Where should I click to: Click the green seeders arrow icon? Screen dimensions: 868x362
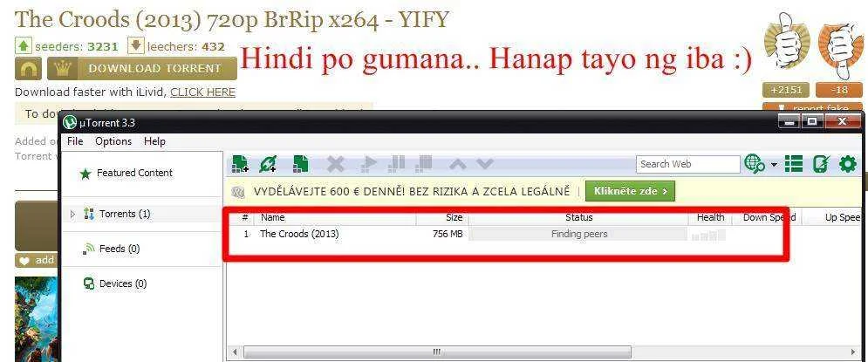(x=24, y=46)
